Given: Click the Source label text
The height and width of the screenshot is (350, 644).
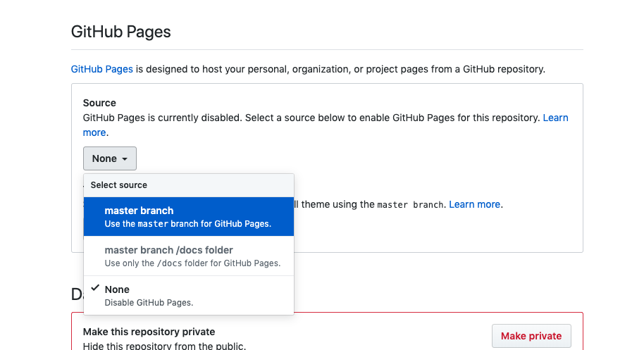Looking at the screenshot, I should tap(99, 103).
